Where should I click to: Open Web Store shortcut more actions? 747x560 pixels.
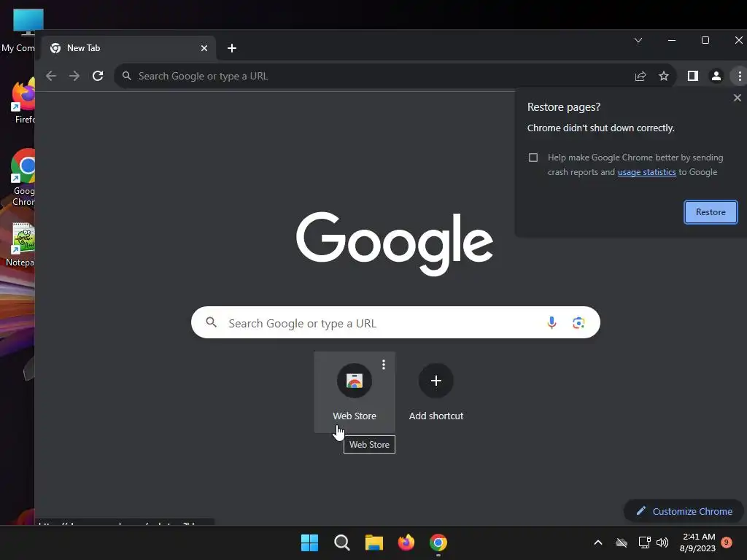384,365
